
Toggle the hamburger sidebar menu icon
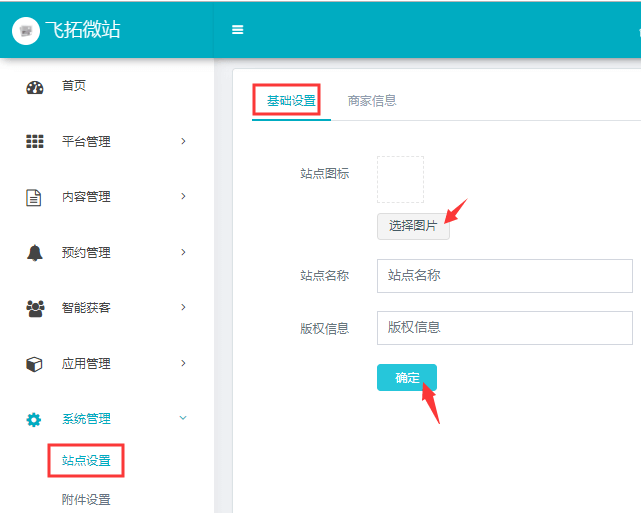(x=238, y=30)
